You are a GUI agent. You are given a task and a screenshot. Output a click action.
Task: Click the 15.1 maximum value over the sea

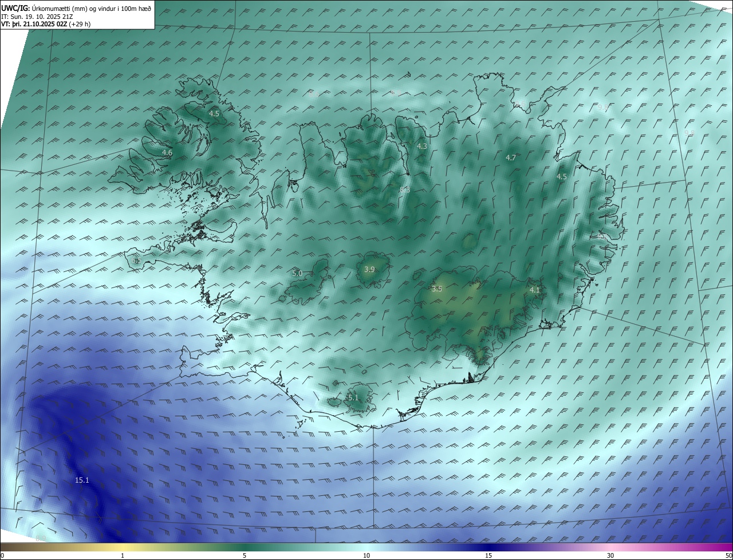click(x=82, y=480)
